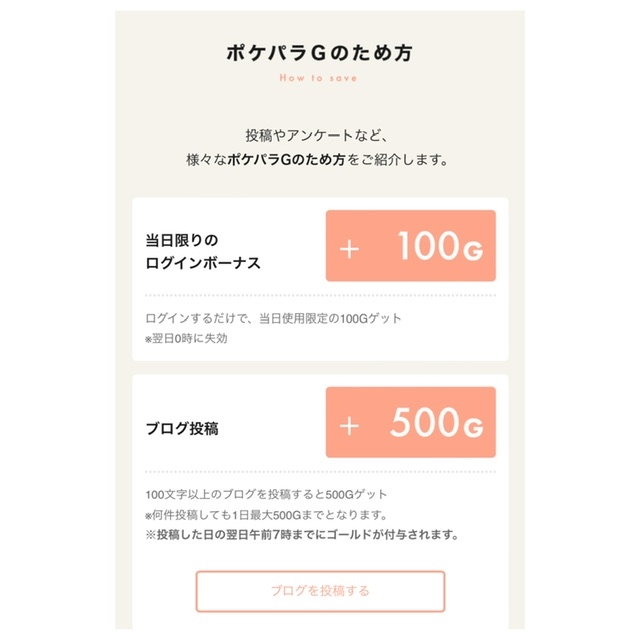640x640 pixels.
Task: Click the ブログ投稿 card label
Action: click(x=182, y=428)
